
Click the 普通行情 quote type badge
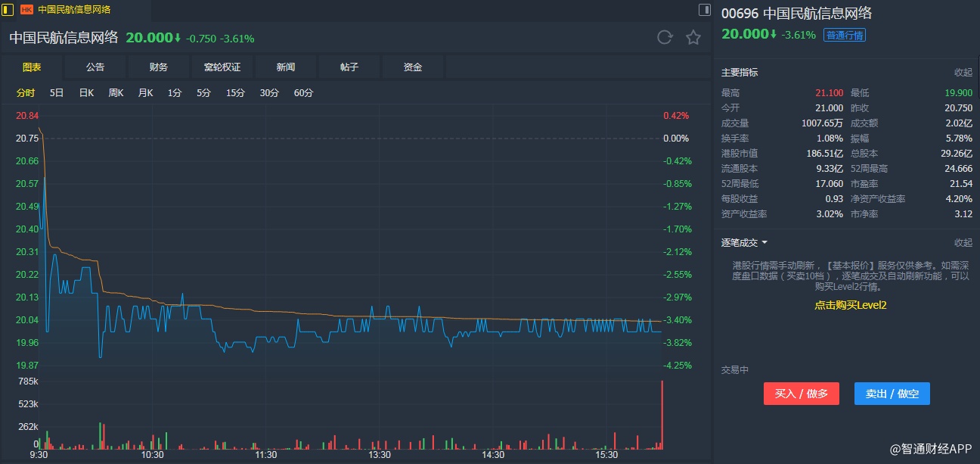845,35
